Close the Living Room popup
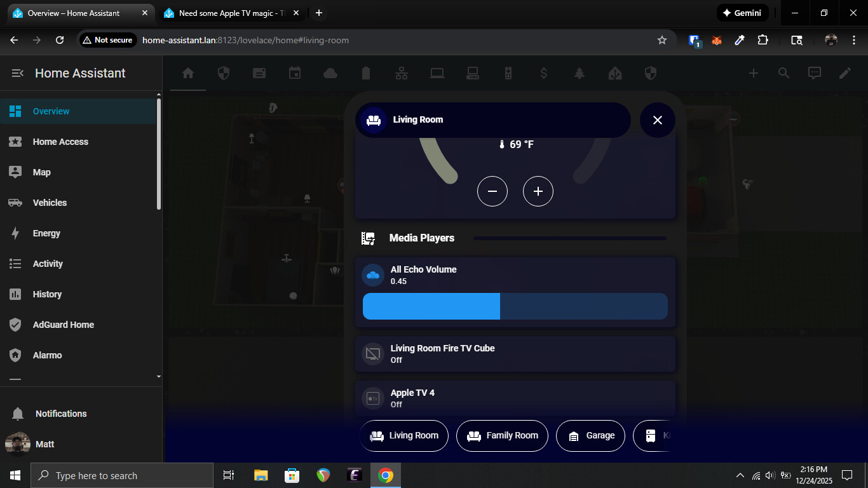Viewport: 868px width, 488px height. 658,120
